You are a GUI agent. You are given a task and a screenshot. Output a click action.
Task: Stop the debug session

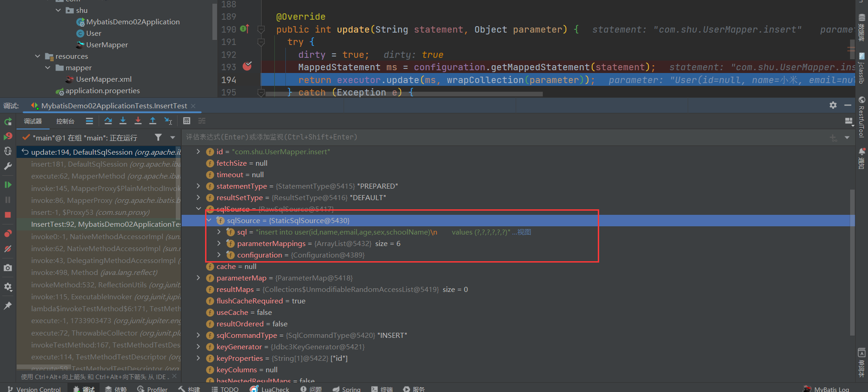[x=8, y=215]
